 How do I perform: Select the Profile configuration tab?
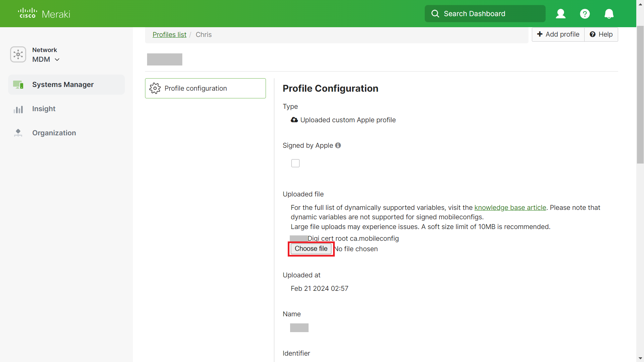pyautogui.click(x=205, y=88)
